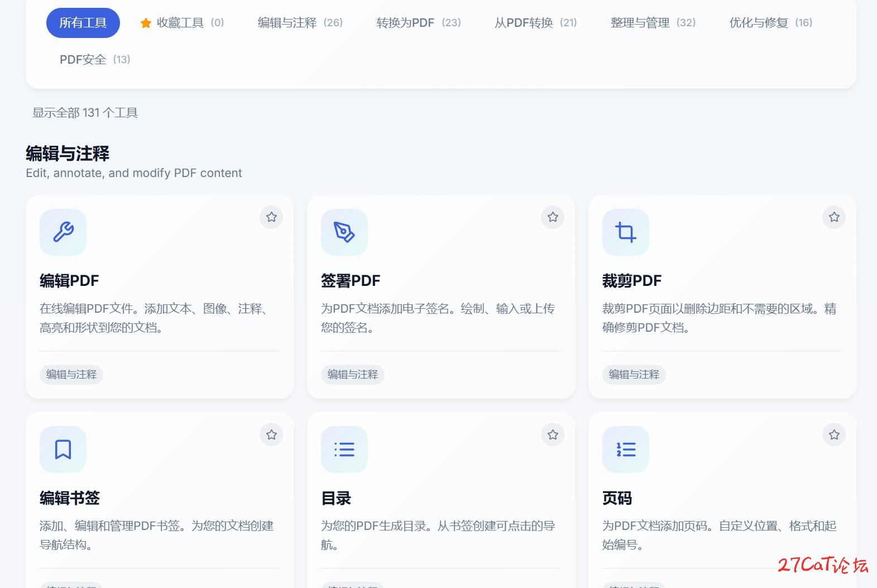Screen dimensions: 877x588
Task: Open the 编辑书签 tool title
Action: coord(70,498)
